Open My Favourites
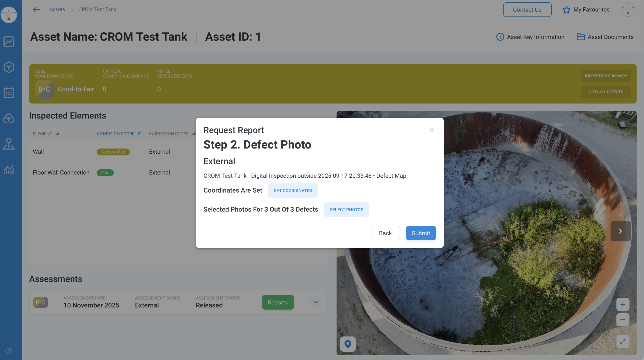This screenshot has height=360, width=644. [586, 10]
